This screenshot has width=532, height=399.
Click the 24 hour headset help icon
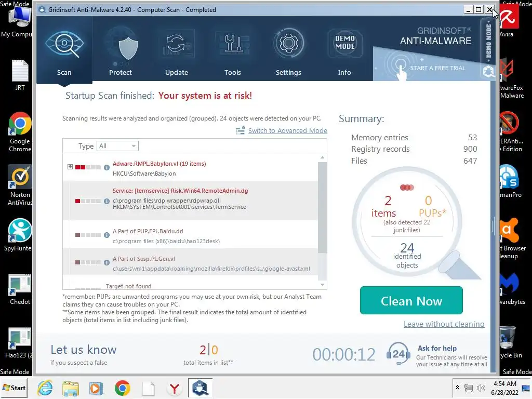[x=398, y=354]
